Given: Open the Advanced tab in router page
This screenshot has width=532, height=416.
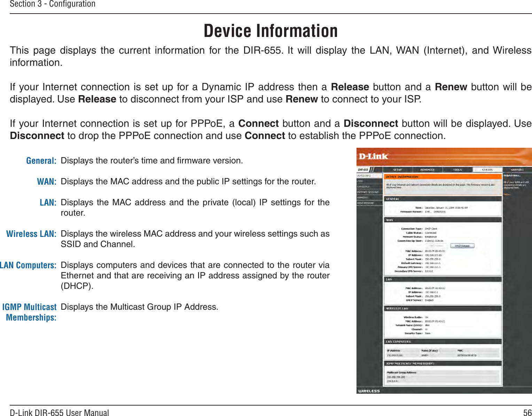Looking at the screenshot, I should point(427,170).
